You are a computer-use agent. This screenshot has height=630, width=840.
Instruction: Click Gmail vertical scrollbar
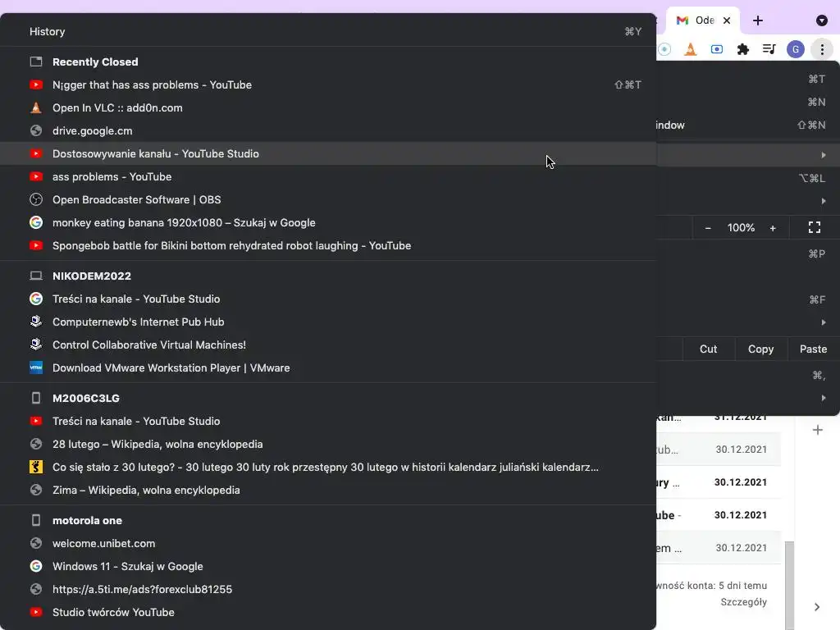pos(789,586)
